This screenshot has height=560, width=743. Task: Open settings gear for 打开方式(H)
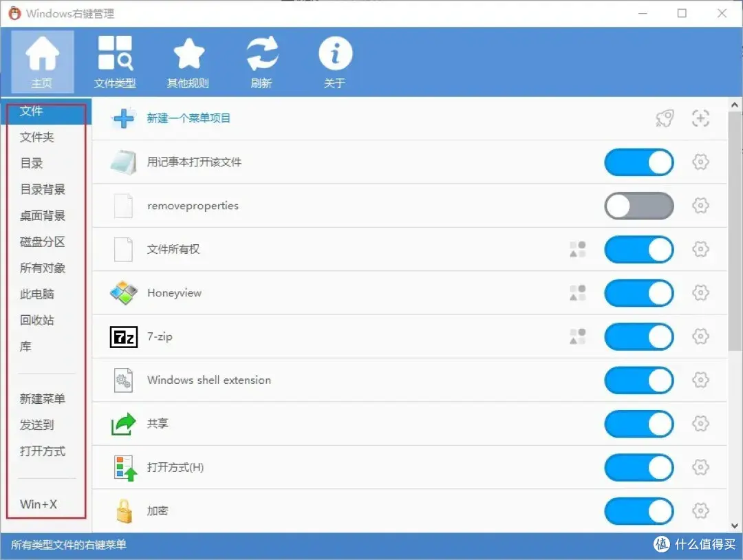[x=700, y=467]
